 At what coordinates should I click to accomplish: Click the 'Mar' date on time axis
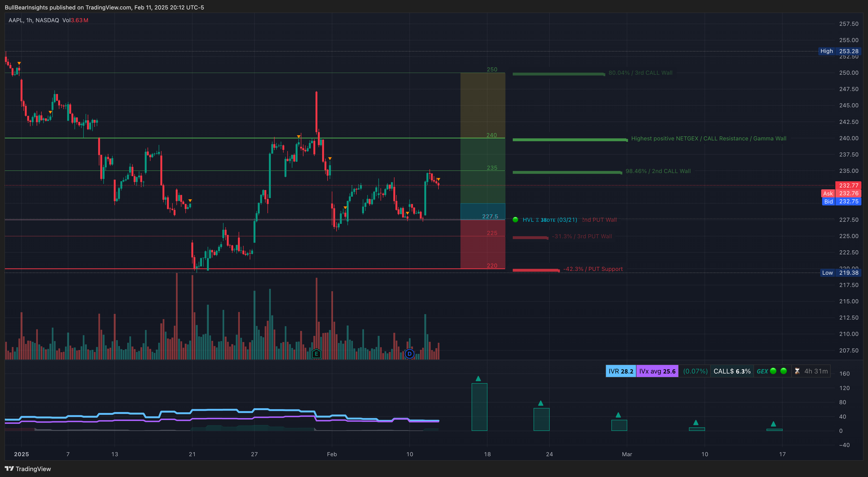tap(627, 454)
